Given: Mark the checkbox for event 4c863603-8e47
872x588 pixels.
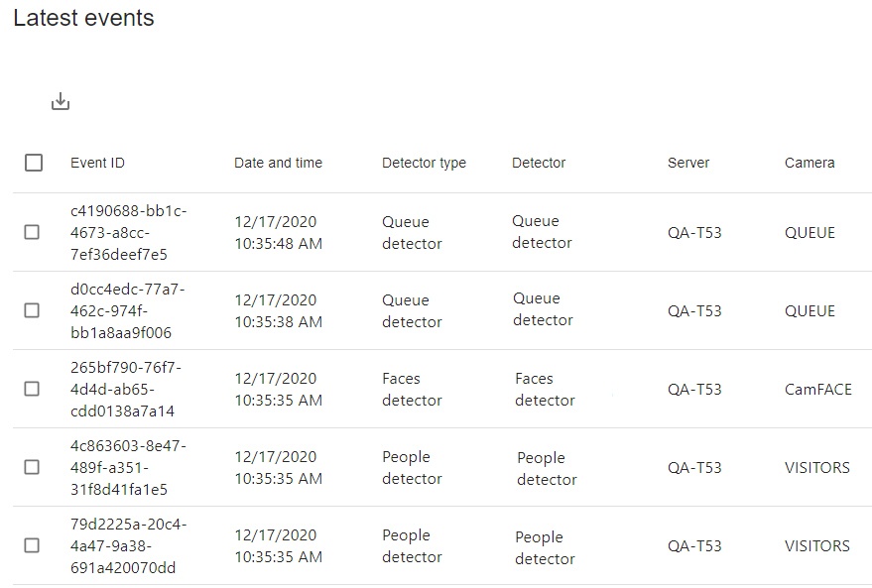Looking at the screenshot, I should [x=32, y=467].
